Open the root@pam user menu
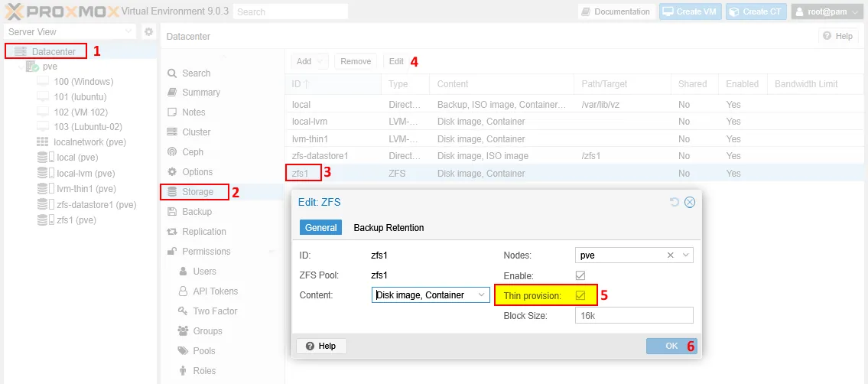Viewport: 868px width, 384px height. [x=827, y=11]
